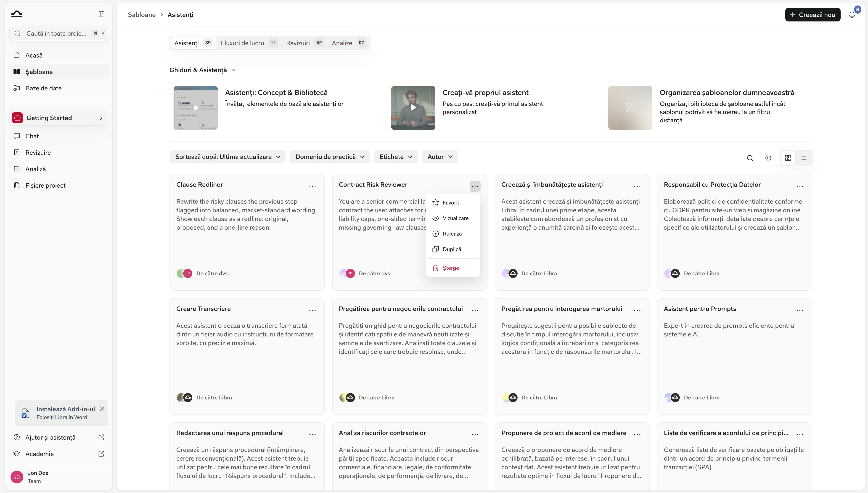868x493 pixels.
Task: Open the Autor filter dropdown
Action: coord(439,157)
